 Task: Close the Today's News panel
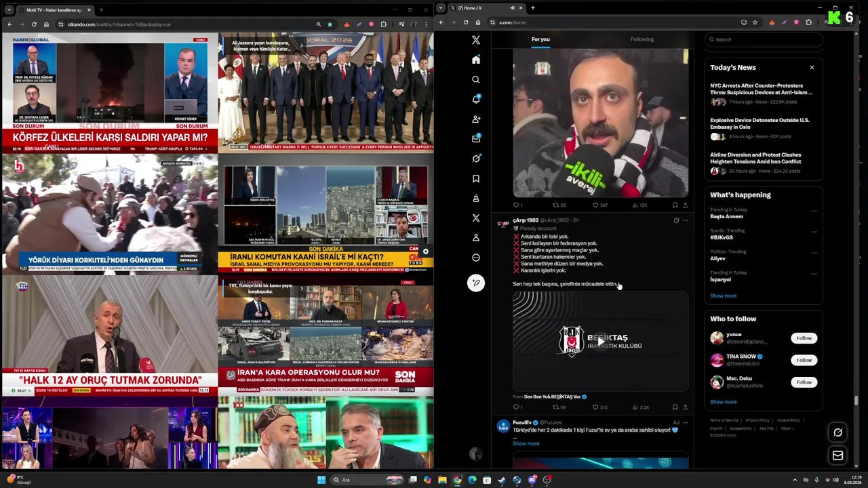(x=812, y=67)
